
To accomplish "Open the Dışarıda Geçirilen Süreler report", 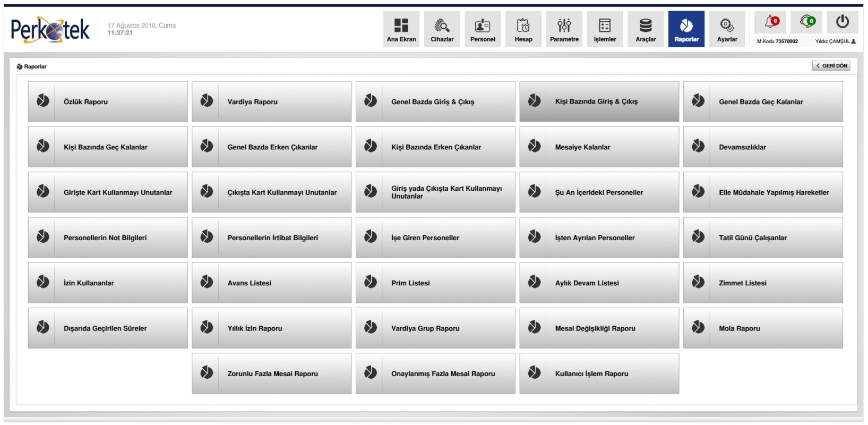I will point(108,328).
